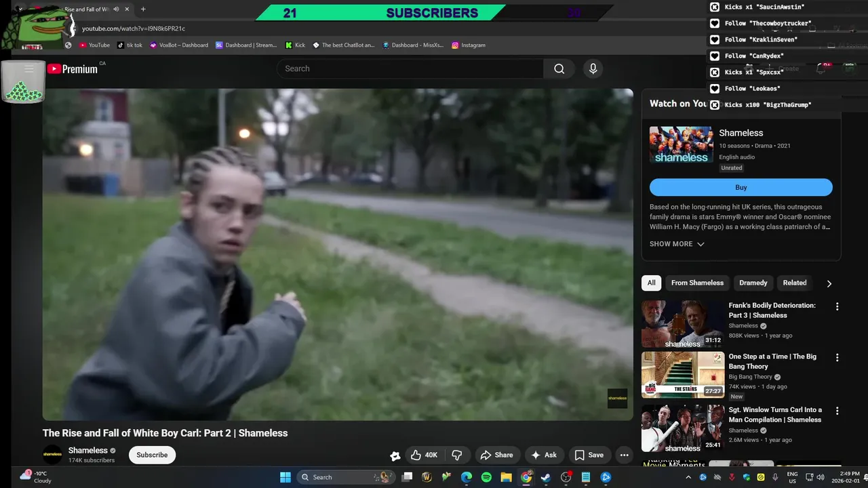
Task: Click the search magnifier button
Action: coord(559,68)
